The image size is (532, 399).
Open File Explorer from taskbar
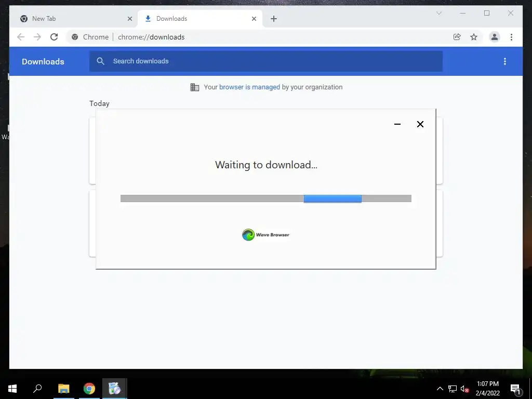[63, 389]
